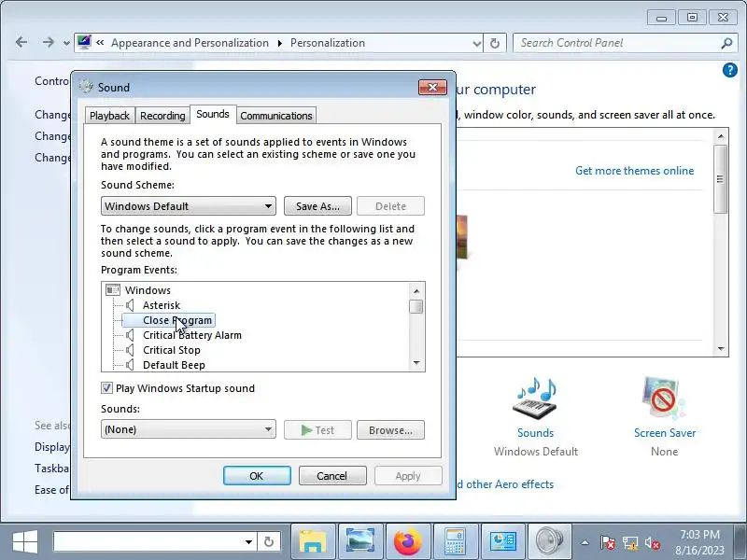Click the speaker icon next to Default Beep
Image resolution: width=747 pixels, height=560 pixels.
pyautogui.click(x=130, y=365)
